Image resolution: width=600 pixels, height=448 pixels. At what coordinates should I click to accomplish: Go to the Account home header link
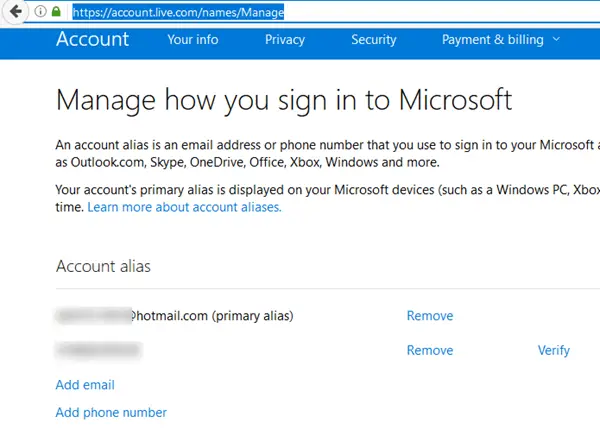(x=92, y=40)
